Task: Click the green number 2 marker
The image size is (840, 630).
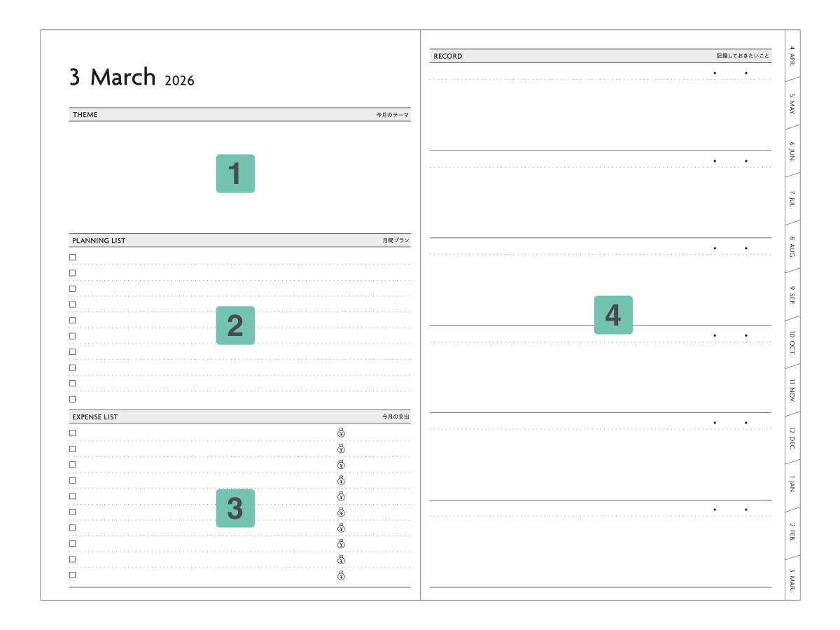Action: tap(235, 325)
